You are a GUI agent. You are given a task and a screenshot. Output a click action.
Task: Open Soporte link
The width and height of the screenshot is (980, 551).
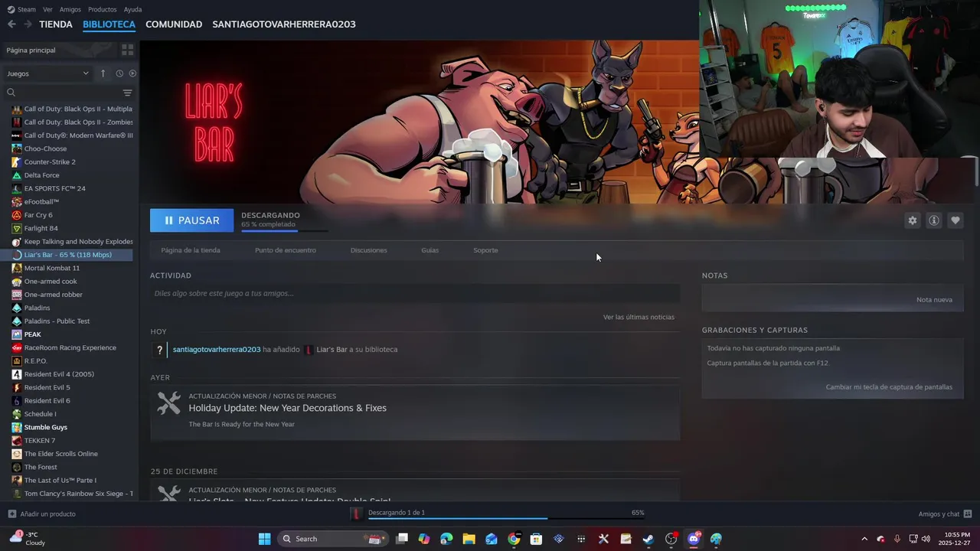[x=485, y=250]
